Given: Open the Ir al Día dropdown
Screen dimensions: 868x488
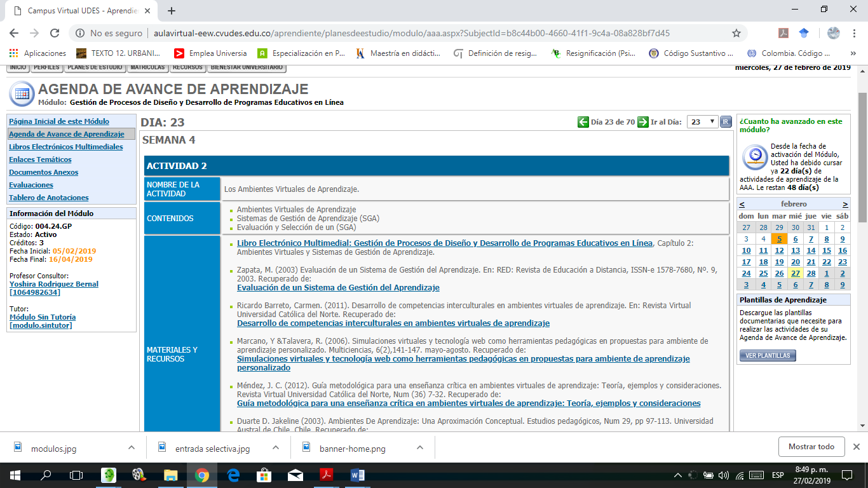Looking at the screenshot, I should 702,122.
